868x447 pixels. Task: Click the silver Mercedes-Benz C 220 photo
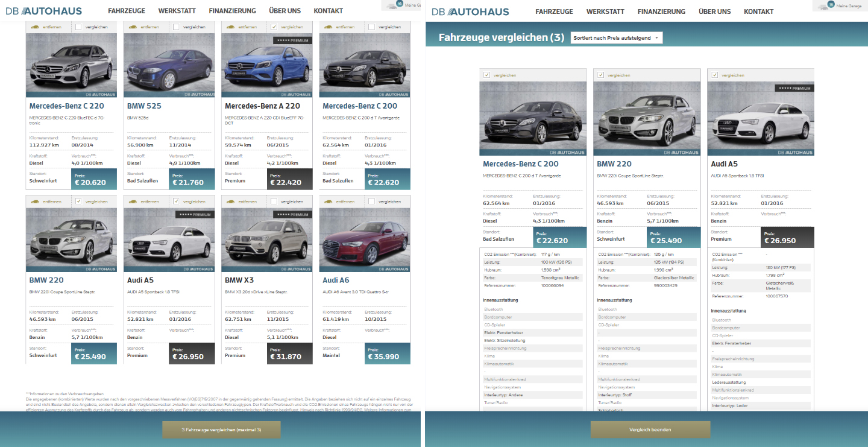pyautogui.click(x=69, y=65)
